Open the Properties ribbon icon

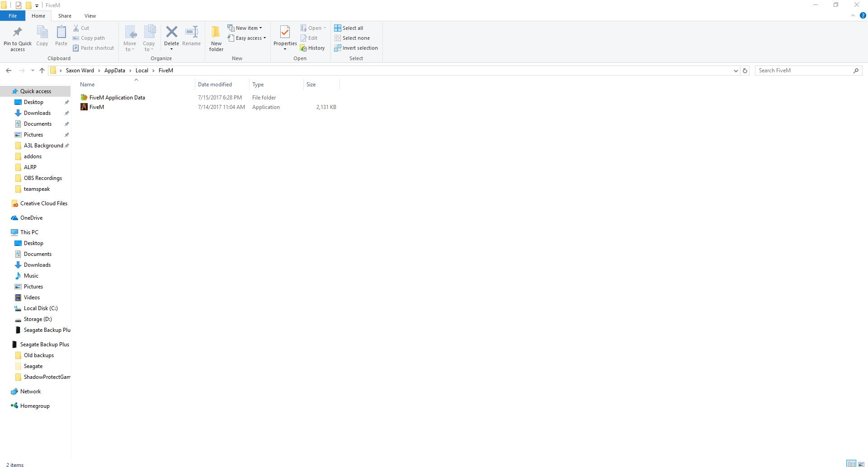(x=285, y=32)
